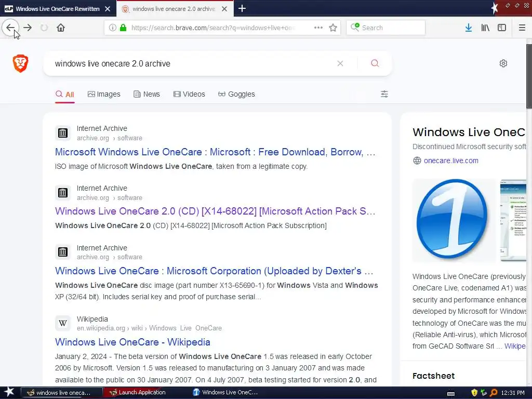Bookmark this page with star icon
532x399 pixels.
coord(333,28)
